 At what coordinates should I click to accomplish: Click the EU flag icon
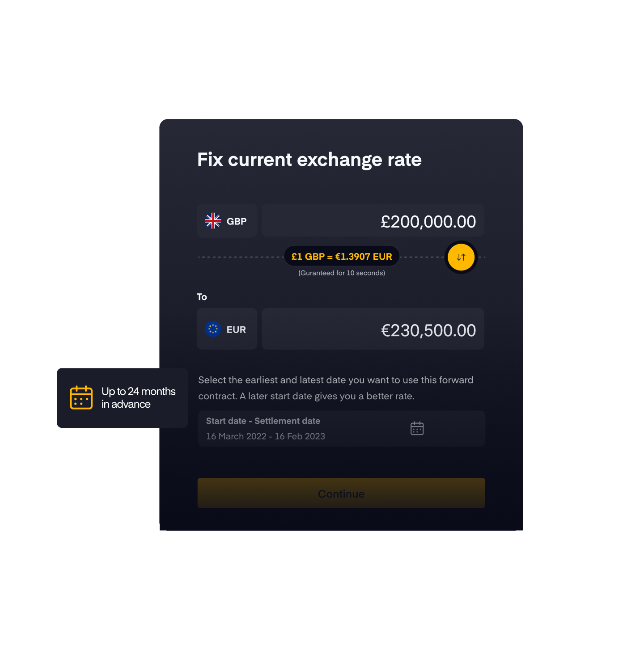(x=213, y=329)
